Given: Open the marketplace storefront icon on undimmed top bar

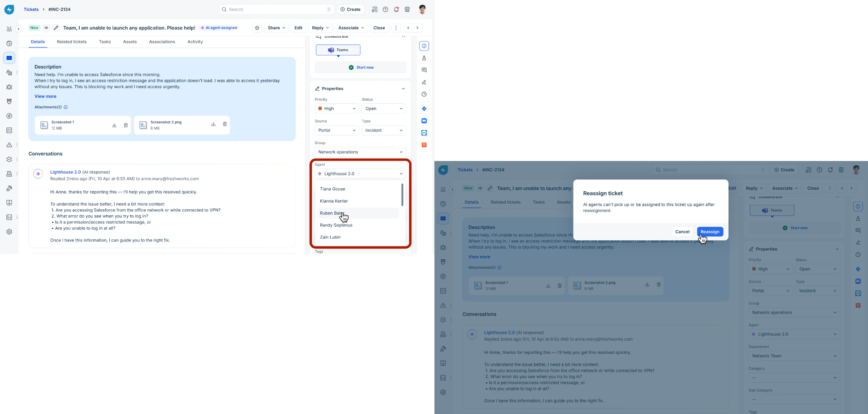Looking at the screenshot, I should pyautogui.click(x=407, y=9).
